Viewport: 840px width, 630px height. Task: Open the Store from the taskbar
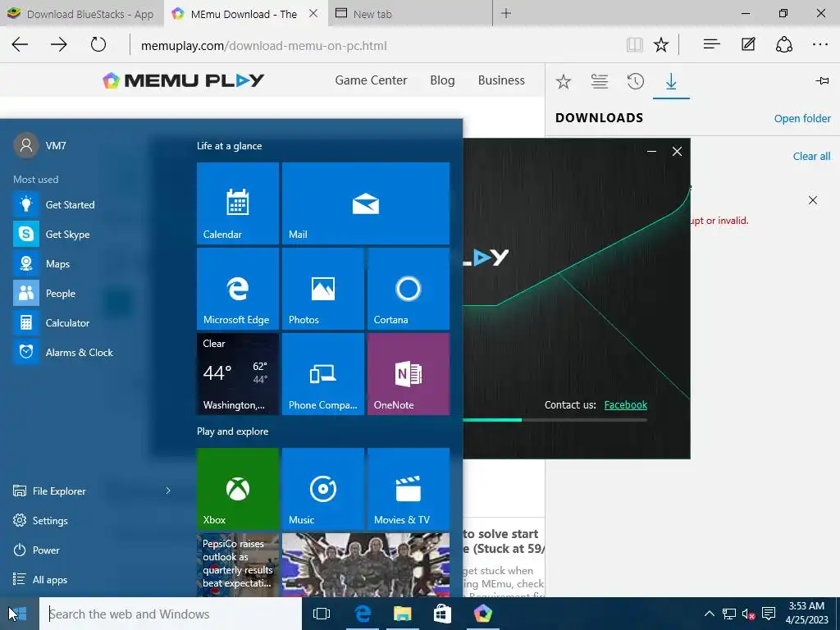(x=442, y=614)
